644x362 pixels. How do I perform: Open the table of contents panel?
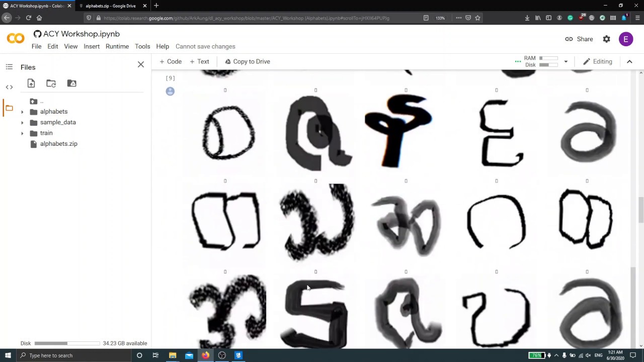pyautogui.click(x=9, y=67)
